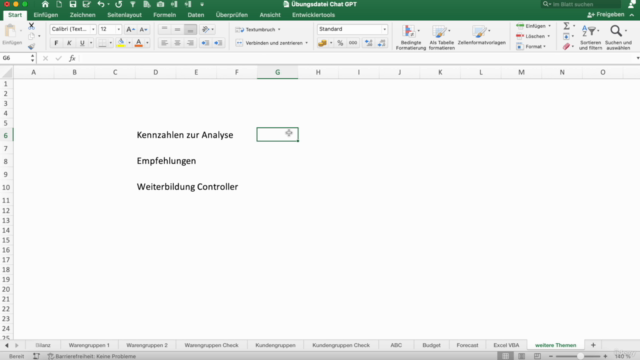This screenshot has width=640, height=360.
Task: Click the Textumbruch wrap text button
Action: click(258, 29)
